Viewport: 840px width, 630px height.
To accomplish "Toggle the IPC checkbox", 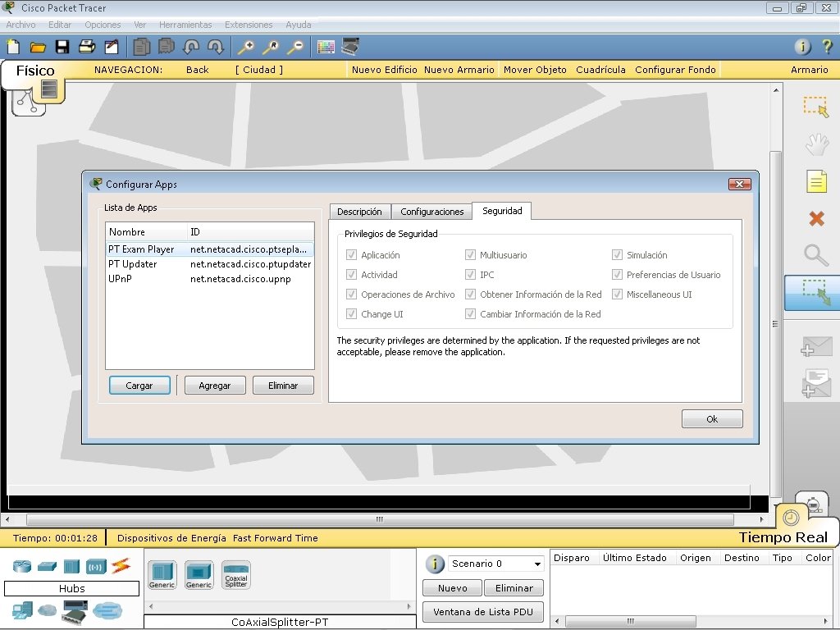I will click(x=470, y=275).
